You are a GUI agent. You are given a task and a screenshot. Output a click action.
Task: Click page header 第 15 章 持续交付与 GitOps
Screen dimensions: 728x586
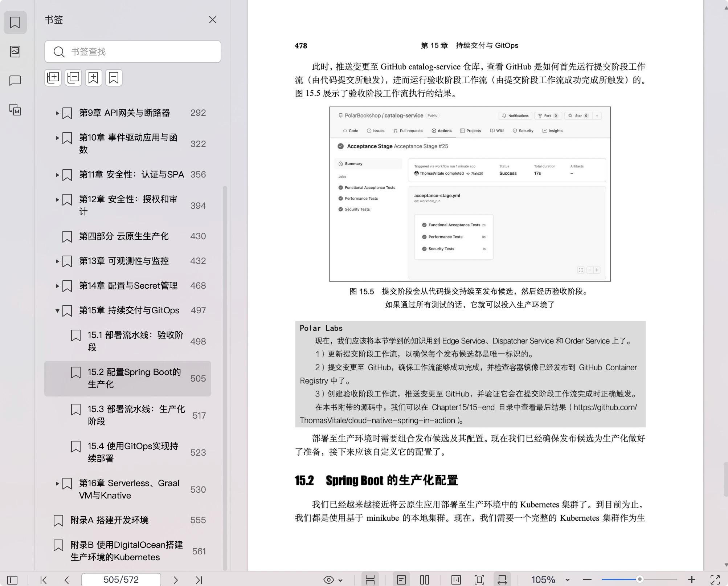470,45
